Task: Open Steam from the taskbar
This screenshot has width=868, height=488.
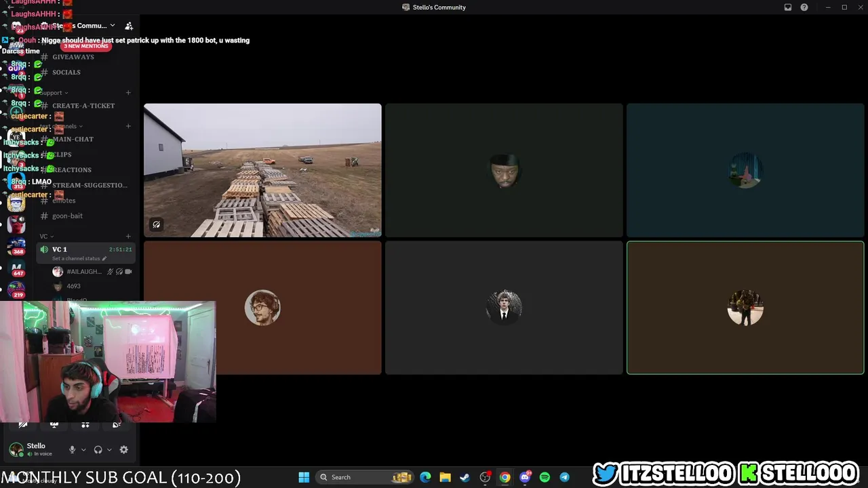Action: pyautogui.click(x=465, y=477)
